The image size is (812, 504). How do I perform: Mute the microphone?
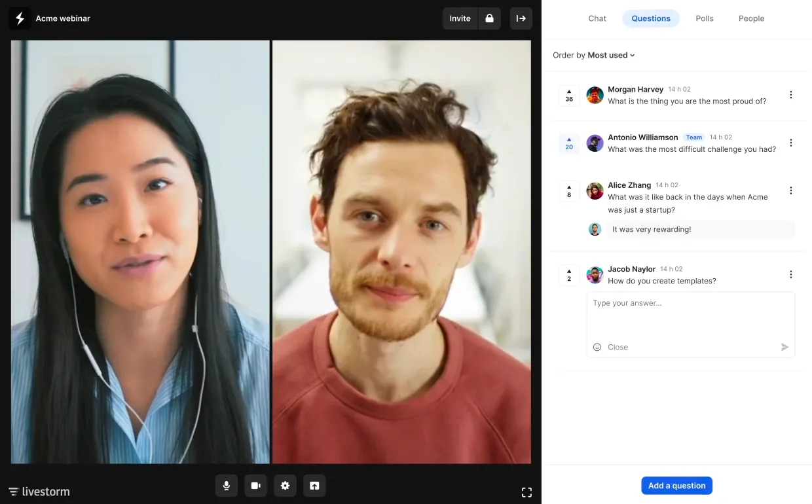[227, 486]
